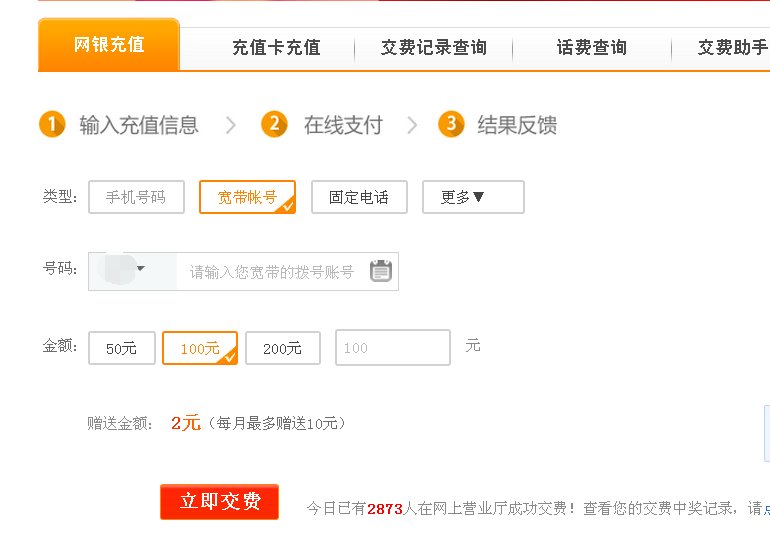Open the saved accounts notepad icon

pyautogui.click(x=381, y=271)
